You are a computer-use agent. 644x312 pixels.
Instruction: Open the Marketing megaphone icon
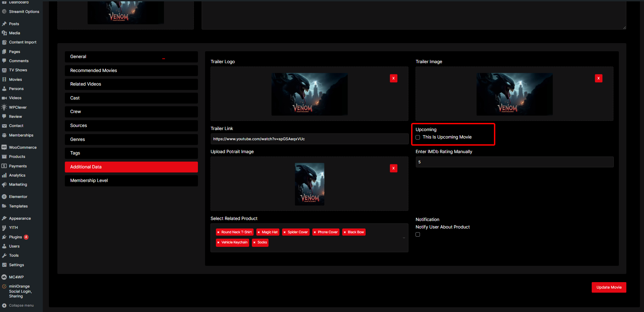pyautogui.click(x=4, y=184)
